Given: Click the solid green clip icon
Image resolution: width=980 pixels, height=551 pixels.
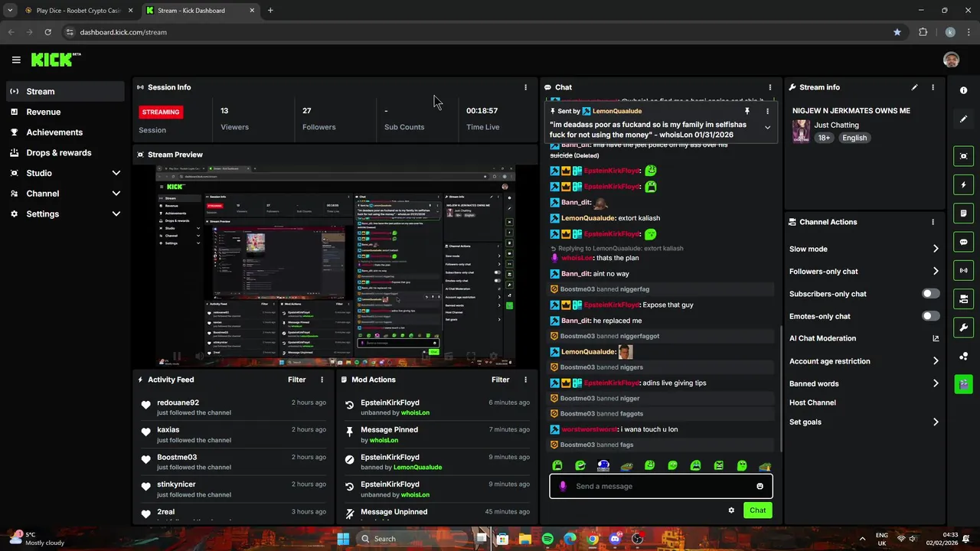Looking at the screenshot, I should pos(963,384).
